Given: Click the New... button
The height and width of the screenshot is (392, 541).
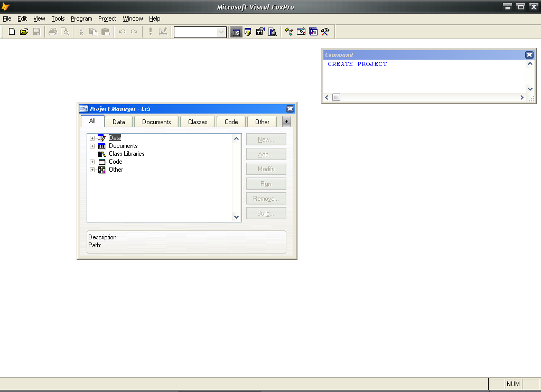Looking at the screenshot, I should [x=266, y=139].
